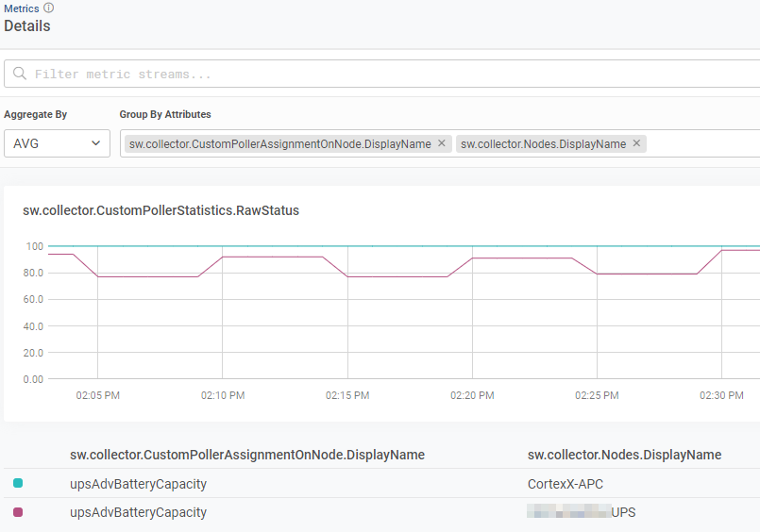Click the 02:20 PM time axis marker

pyautogui.click(x=472, y=396)
